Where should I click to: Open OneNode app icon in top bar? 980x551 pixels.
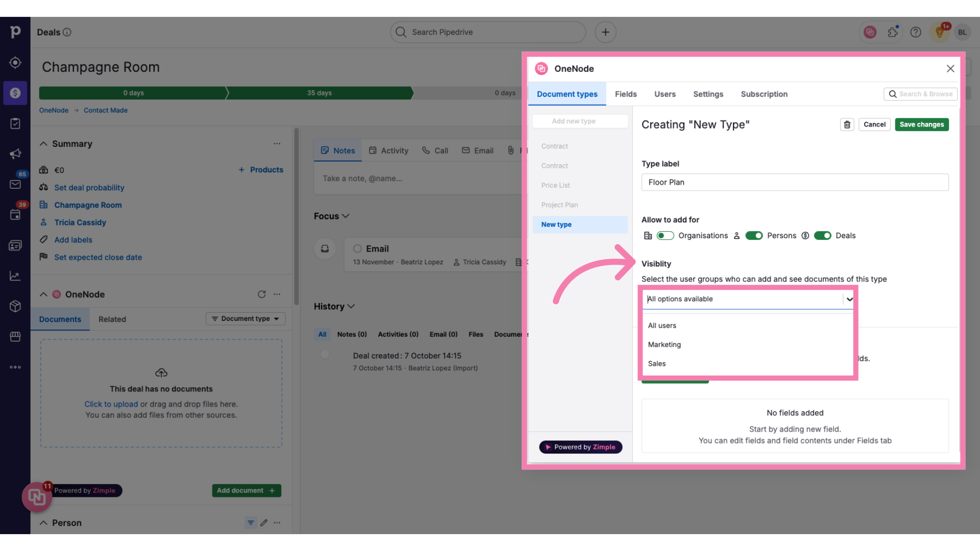click(x=870, y=32)
